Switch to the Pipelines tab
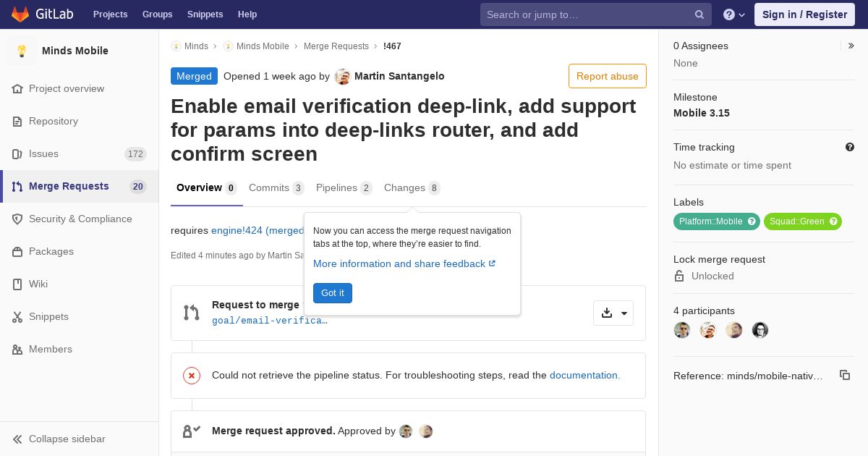 pyautogui.click(x=344, y=188)
